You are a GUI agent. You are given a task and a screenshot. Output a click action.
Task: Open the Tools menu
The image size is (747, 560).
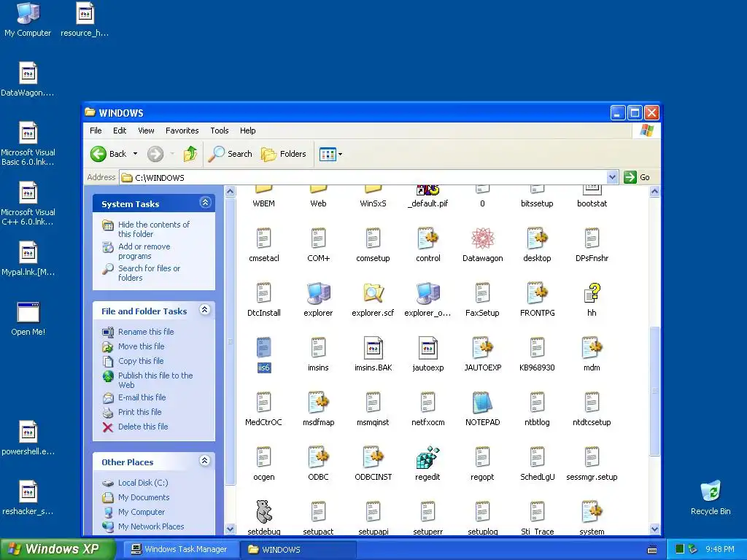coord(219,131)
